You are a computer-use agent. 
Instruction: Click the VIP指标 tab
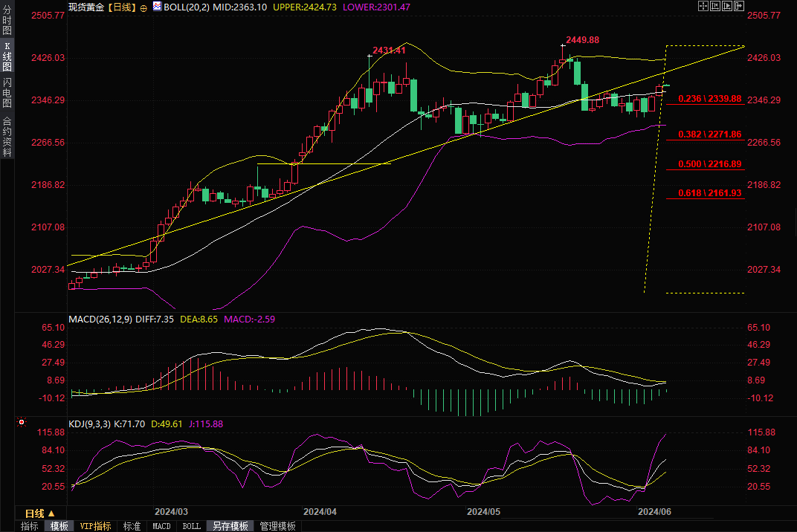[x=96, y=526]
